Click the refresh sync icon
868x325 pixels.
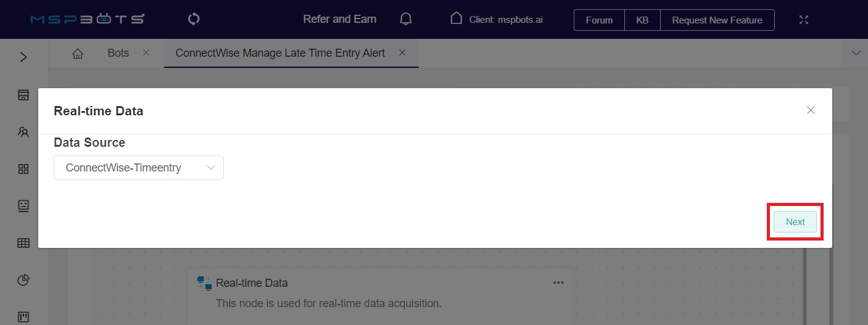pos(194,19)
